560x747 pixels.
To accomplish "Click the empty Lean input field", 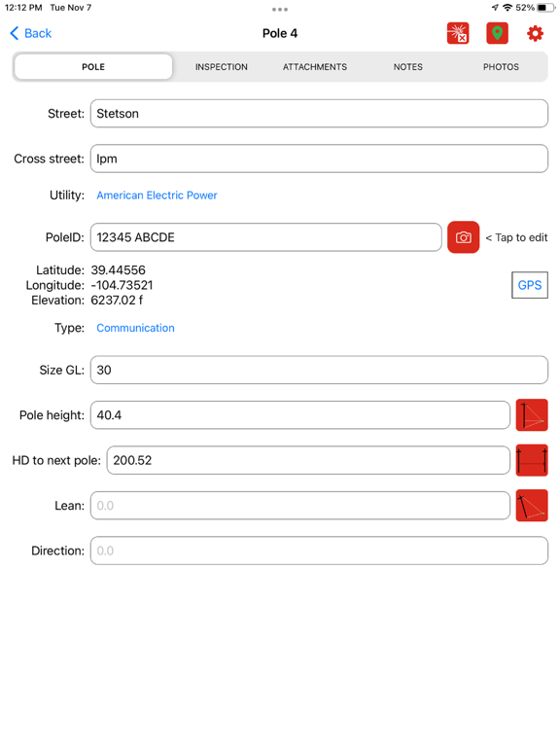I will pos(300,506).
